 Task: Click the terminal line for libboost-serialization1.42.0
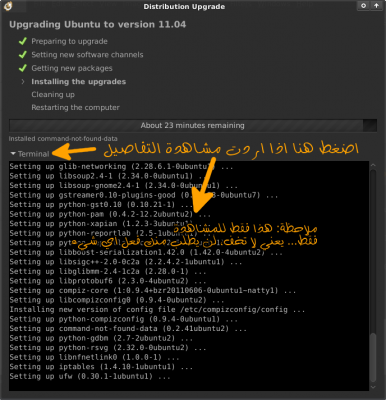(146, 252)
